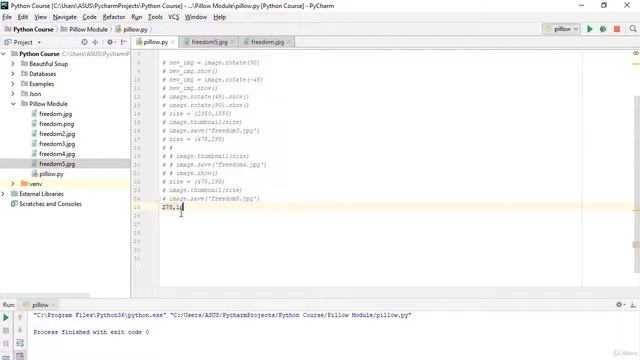
Task: Select pillow.py in project tree
Action: [x=51, y=174]
